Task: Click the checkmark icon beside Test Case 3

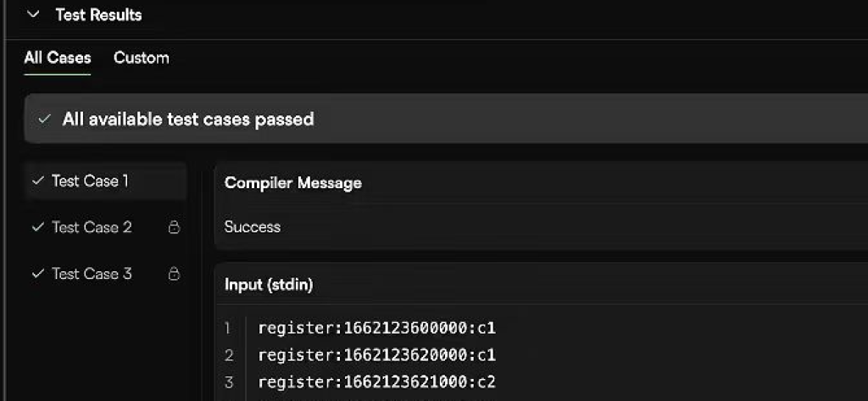Action: 37,274
